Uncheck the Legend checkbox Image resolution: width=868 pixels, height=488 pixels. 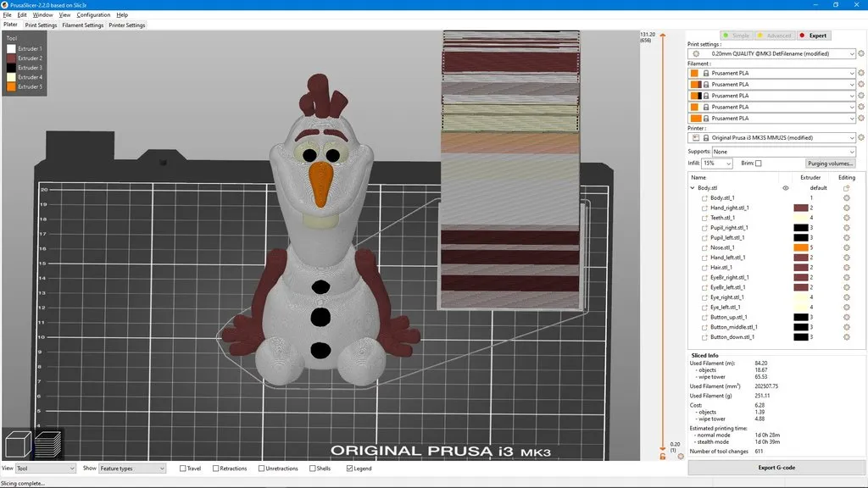click(x=349, y=469)
